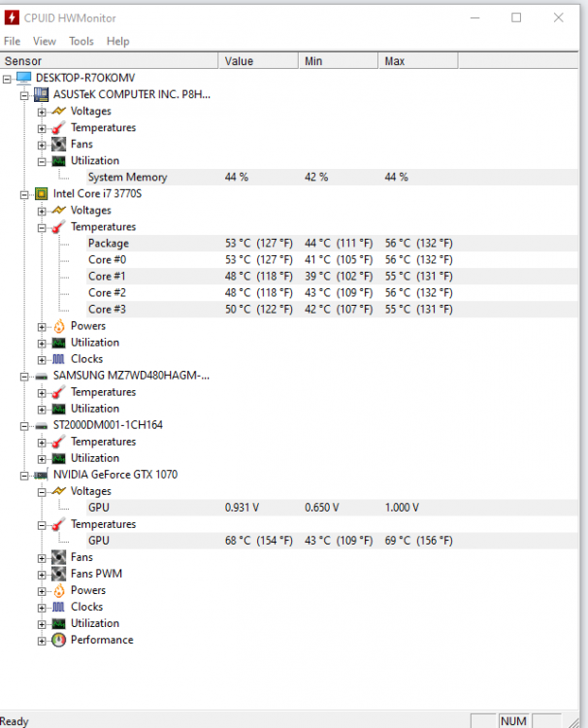
Task: Click the motherboard Utilization graph icon
Action: (x=58, y=161)
